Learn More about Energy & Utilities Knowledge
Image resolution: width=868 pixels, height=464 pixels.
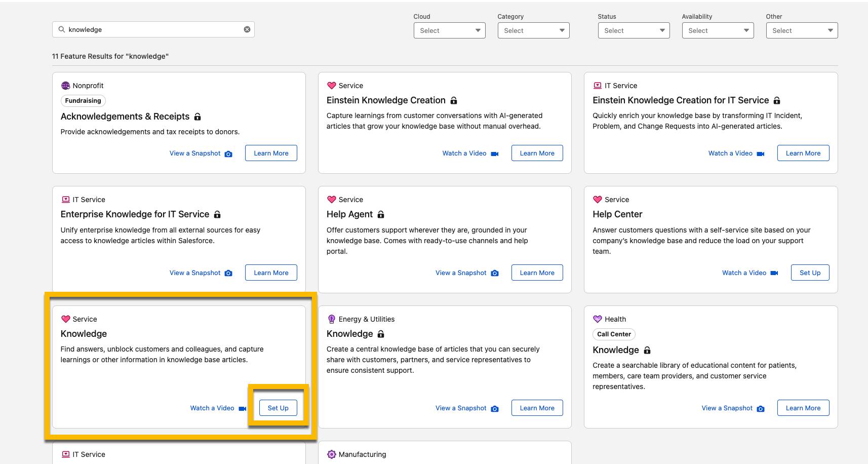point(537,408)
